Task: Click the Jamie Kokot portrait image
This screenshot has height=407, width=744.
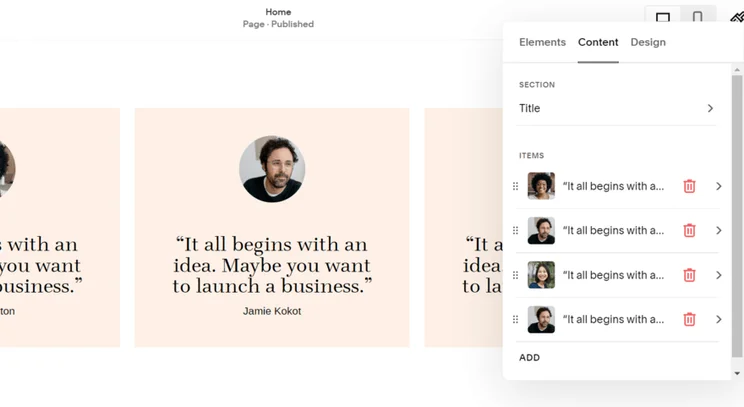Action: (x=272, y=169)
